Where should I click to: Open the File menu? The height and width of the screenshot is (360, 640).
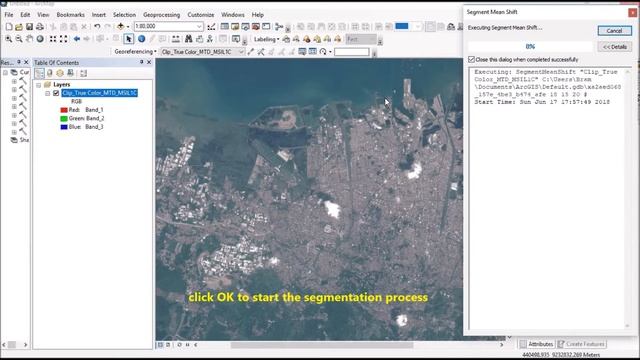pos(9,15)
